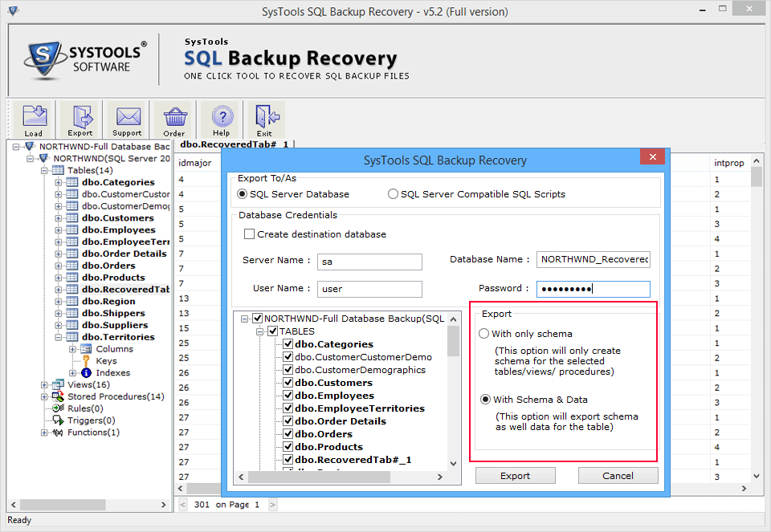Screen dimensions: 771x532
Task: Switch to the dbo.RecoveredTab#_1 tab
Action: [x=234, y=144]
